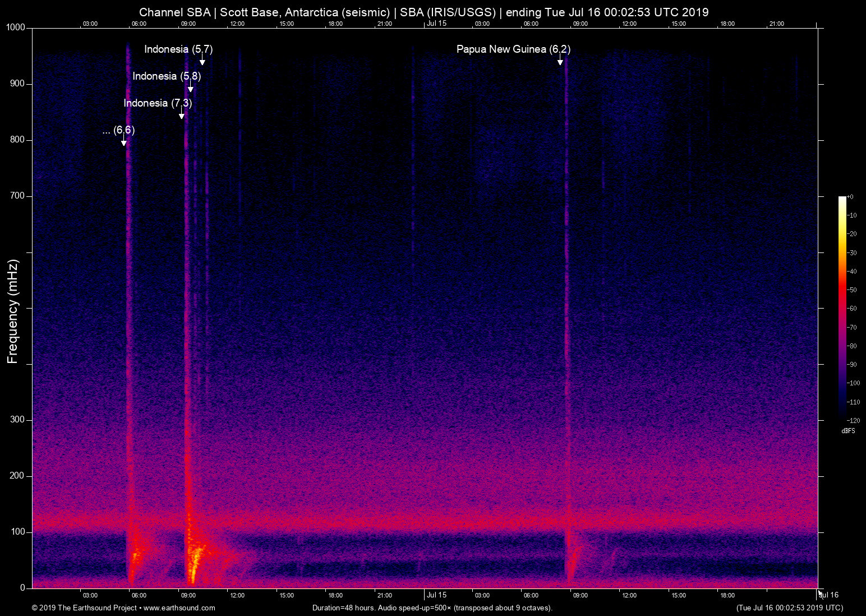Click the Channel SBA title text
Screen dimensions: 866x616
pyautogui.click(x=176, y=12)
